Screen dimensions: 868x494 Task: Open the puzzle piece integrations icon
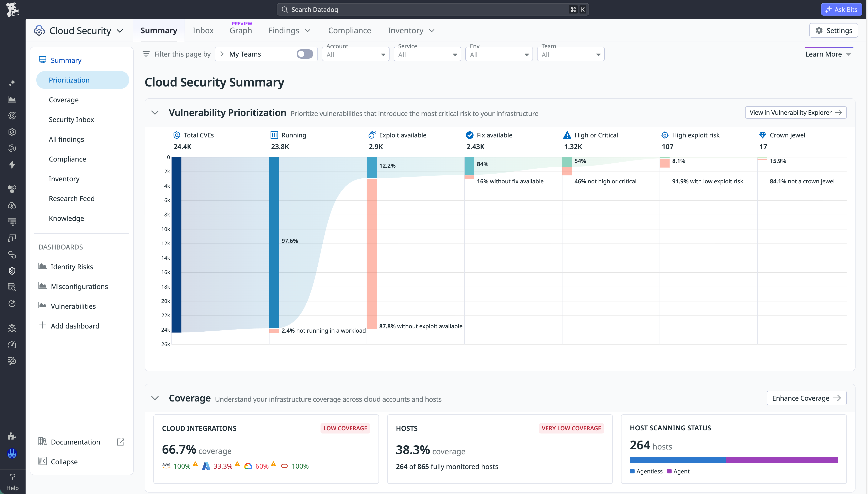tap(12, 436)
